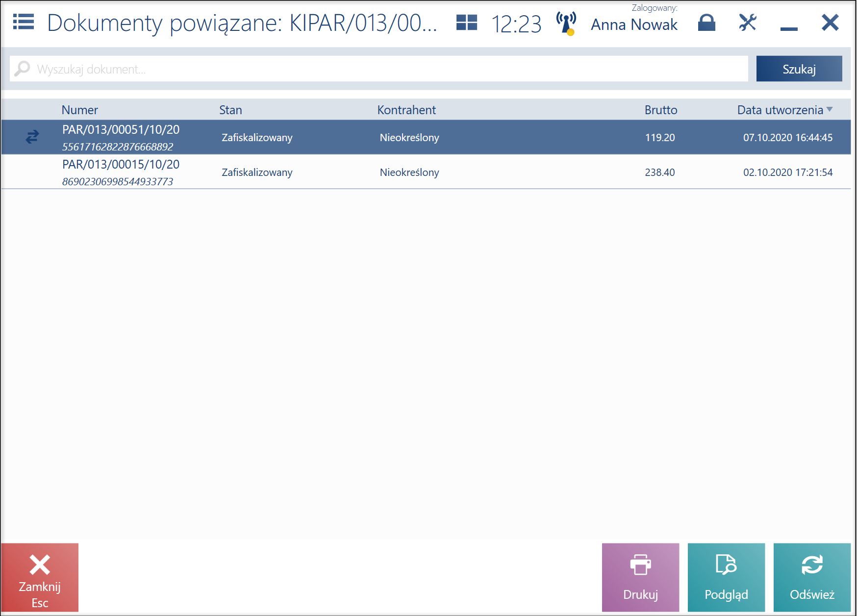
Task: Open the hamburger menu list icon
Action: (x=24, y=22)
